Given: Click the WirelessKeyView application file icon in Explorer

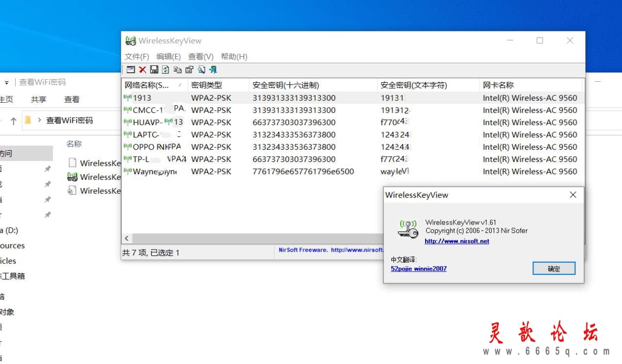Looking at the screenshot, I should (72, 177).
